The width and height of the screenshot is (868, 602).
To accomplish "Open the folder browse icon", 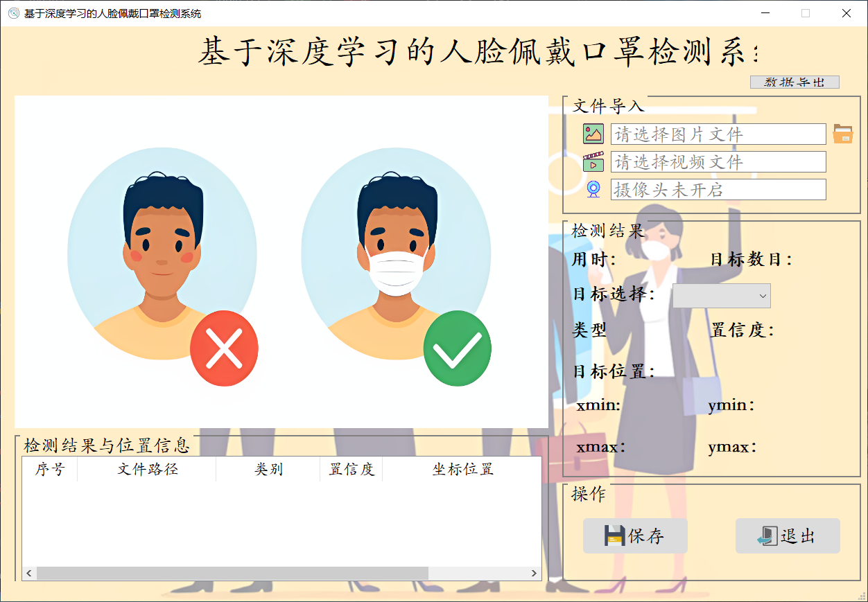I will (843, 134).
